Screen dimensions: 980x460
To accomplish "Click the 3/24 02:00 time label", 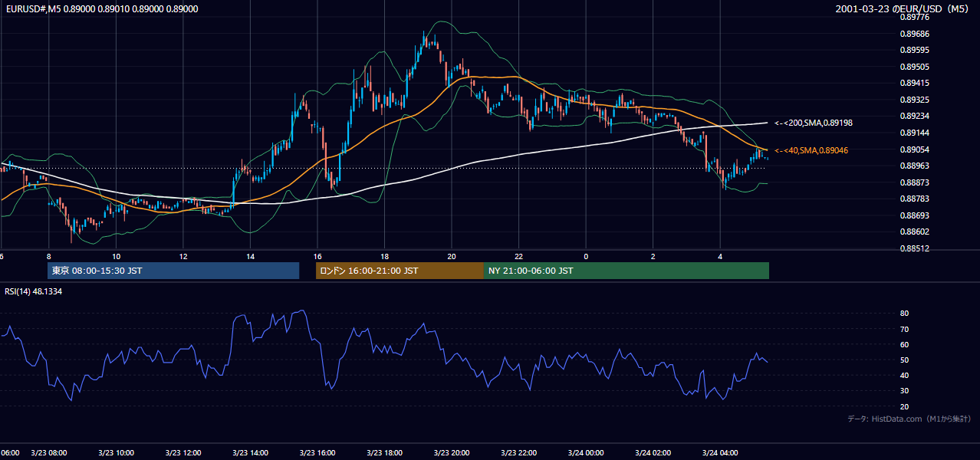I will click(x=653, y=453).
